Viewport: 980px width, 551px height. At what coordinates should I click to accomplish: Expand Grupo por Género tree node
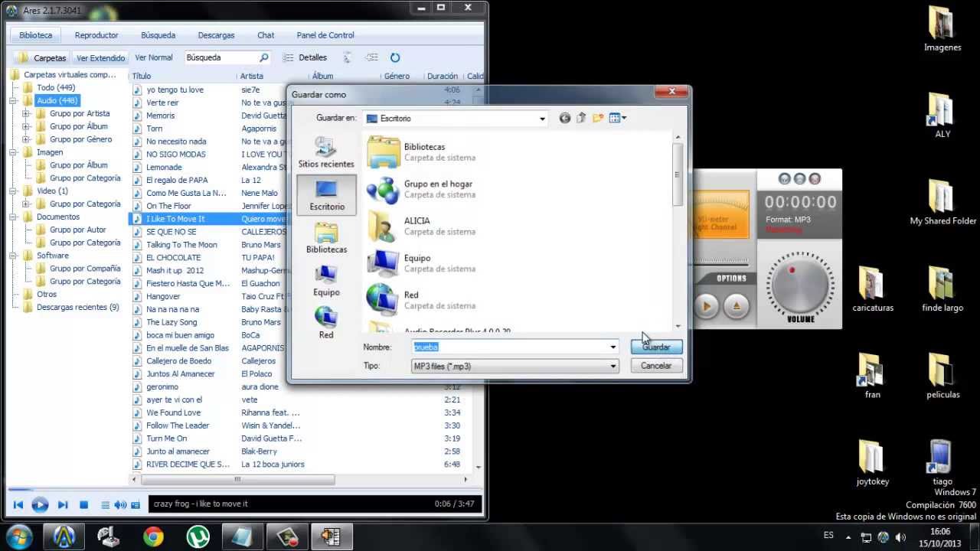26,139
